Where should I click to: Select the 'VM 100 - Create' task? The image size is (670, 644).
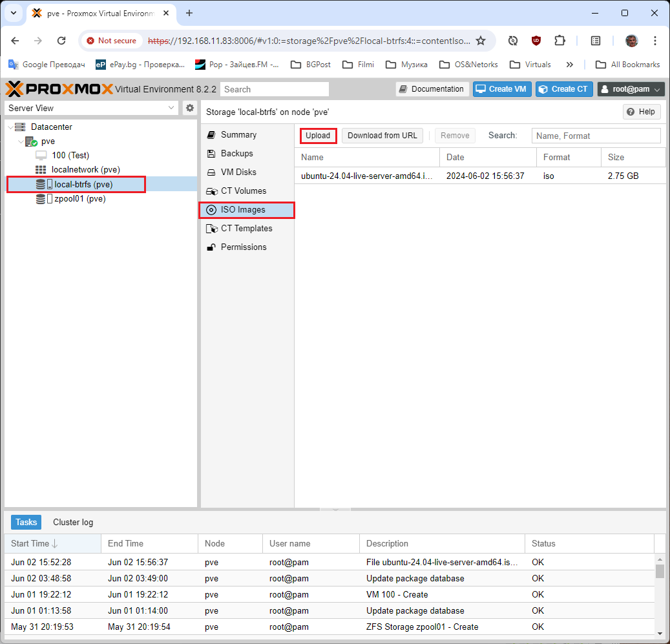[330, 594]
